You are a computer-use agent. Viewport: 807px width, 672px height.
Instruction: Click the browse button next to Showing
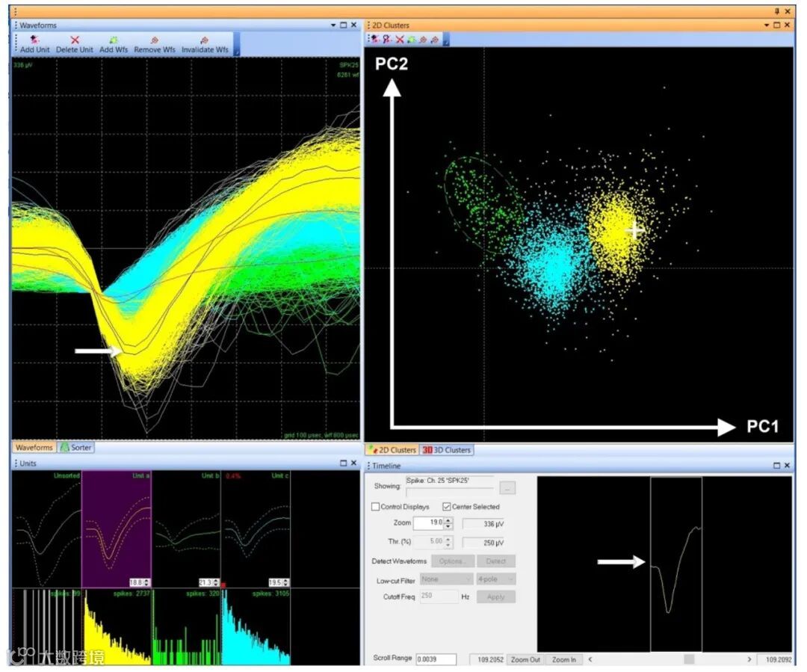tap(507, 487)
